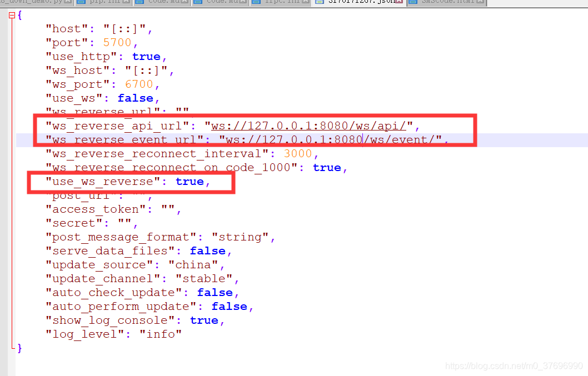This screenshot has width=588, height=376.
Task: Click the port value 5700
Action: pos(117,43)
